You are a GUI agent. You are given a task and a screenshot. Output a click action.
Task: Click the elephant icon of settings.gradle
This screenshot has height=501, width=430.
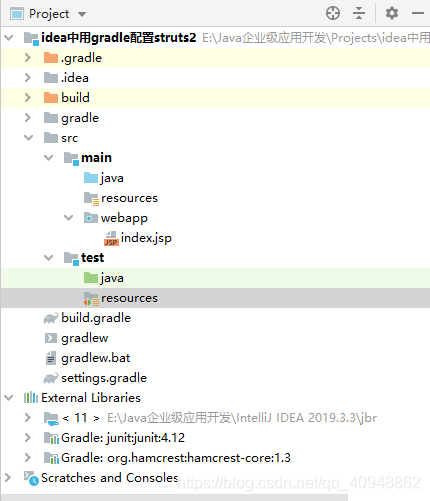point(51,378)
